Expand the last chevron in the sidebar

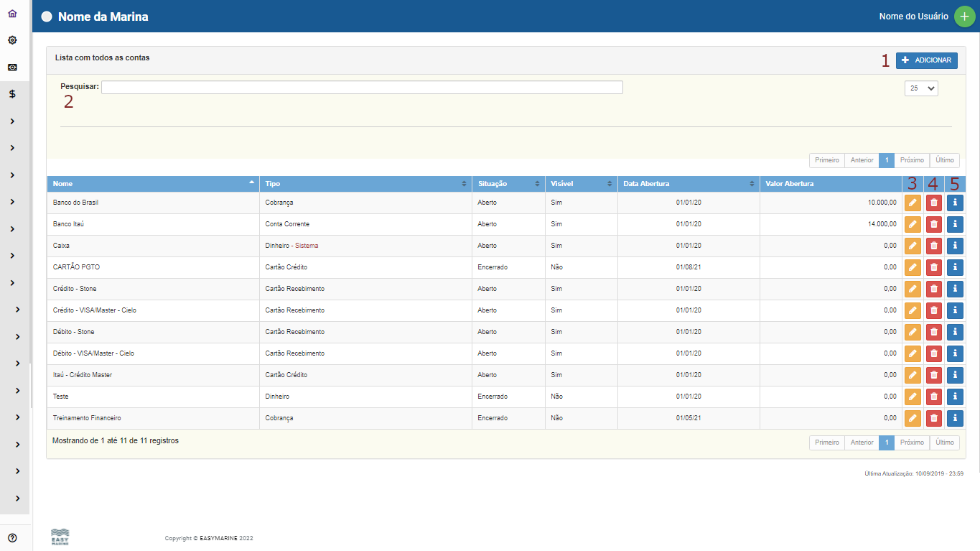click(x=17, y=498)
